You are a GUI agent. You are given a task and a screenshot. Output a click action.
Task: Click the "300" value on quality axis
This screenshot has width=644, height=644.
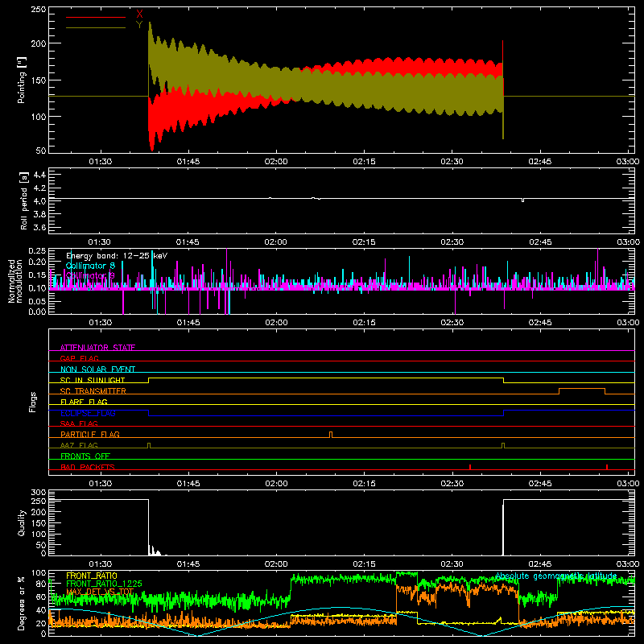pyautogui.click(x=38, y=493)
